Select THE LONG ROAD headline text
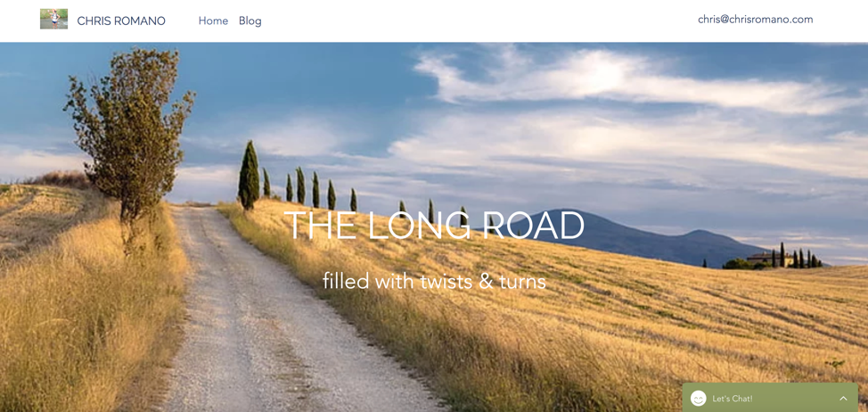Screen dimensions: 868x412 click(x=433, y=226)
